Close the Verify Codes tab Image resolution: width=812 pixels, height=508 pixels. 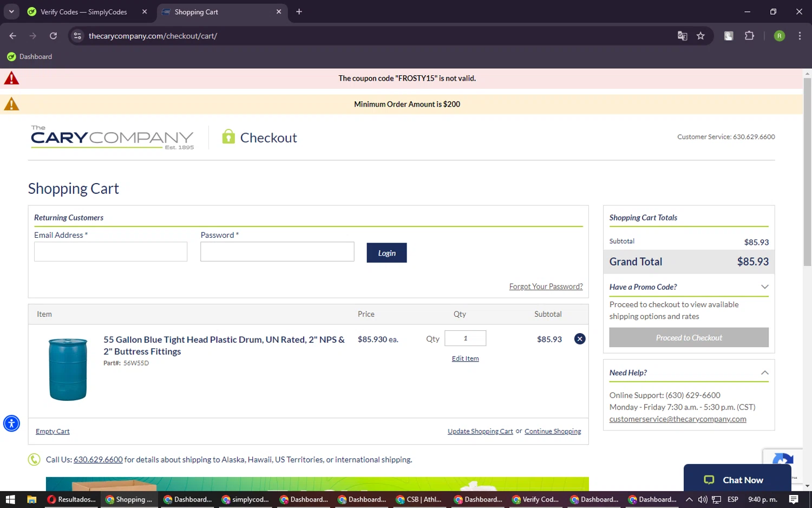(145, 12)
